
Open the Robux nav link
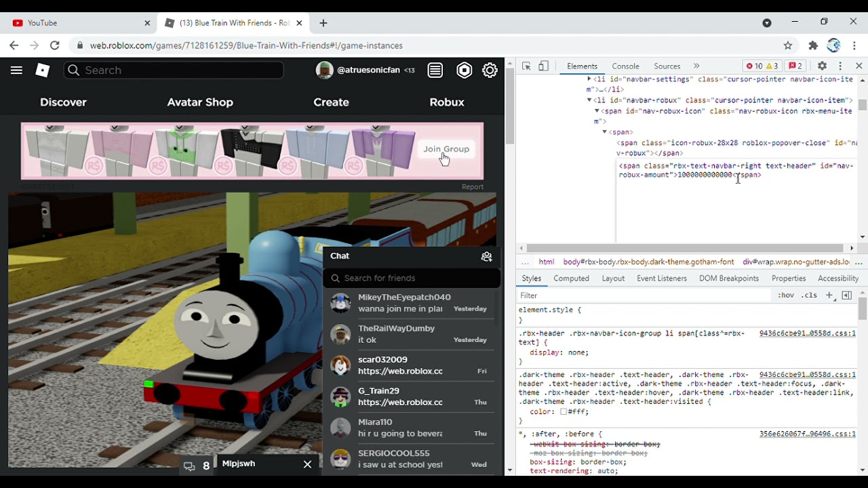point(447,102)
